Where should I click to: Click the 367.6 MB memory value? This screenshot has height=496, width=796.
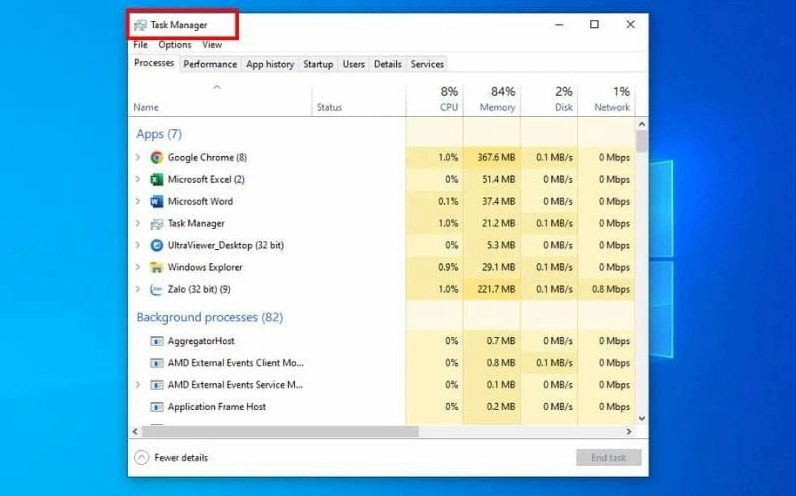point(496,157)
